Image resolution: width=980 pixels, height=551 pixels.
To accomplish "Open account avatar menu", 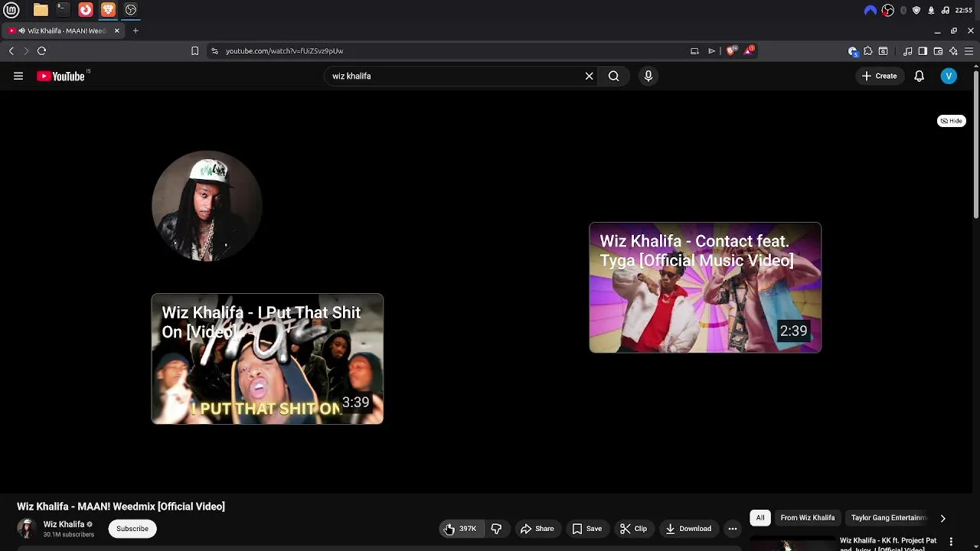I will click(x=949, y=76).
